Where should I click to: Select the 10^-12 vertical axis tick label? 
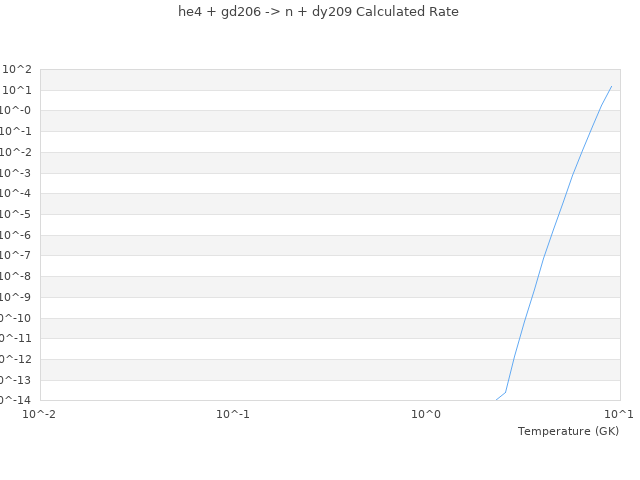14,359
